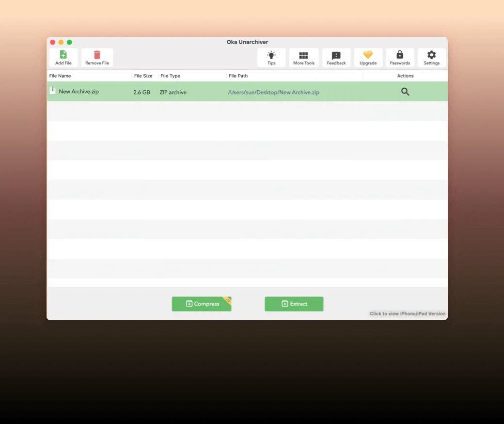Click the Actions column header

point(405,76)
